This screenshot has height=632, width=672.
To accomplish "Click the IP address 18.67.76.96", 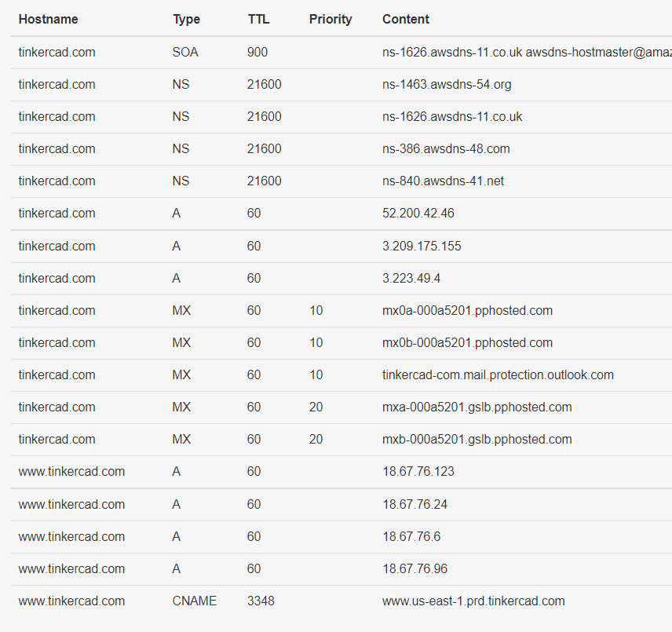I will pyautogui.click(x=415, y=568).
